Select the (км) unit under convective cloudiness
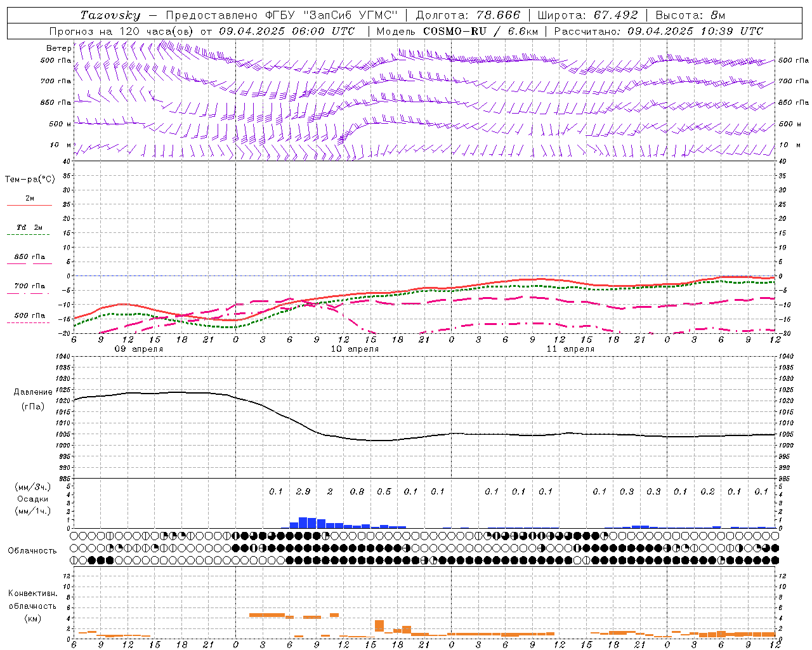The height and width of the screenshot is (650, 812). (32, 618)
